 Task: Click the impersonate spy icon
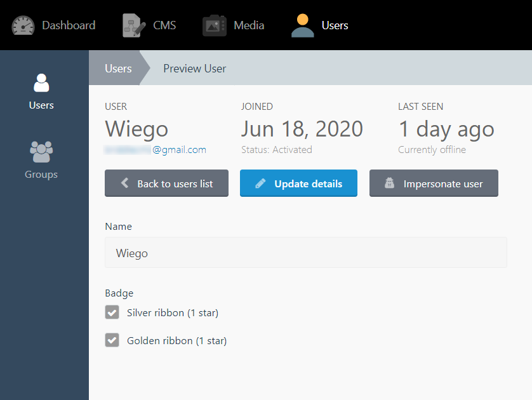390,183
